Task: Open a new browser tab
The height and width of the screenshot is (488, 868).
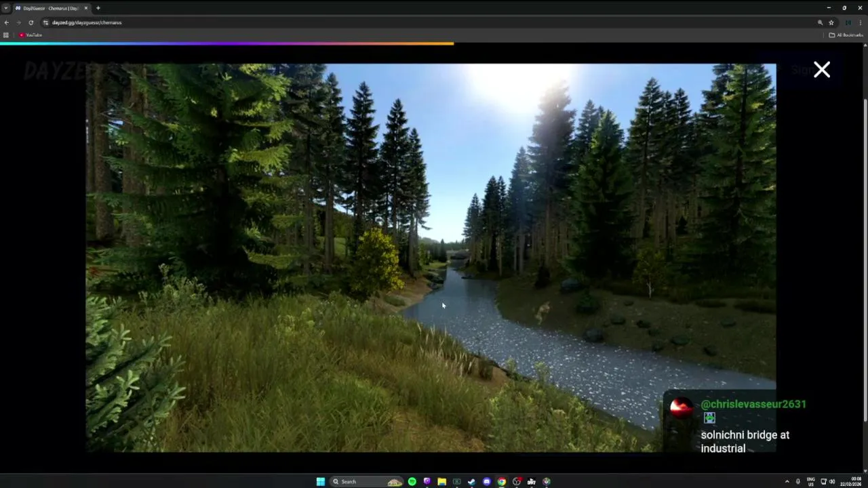Action: click(98, 8)
